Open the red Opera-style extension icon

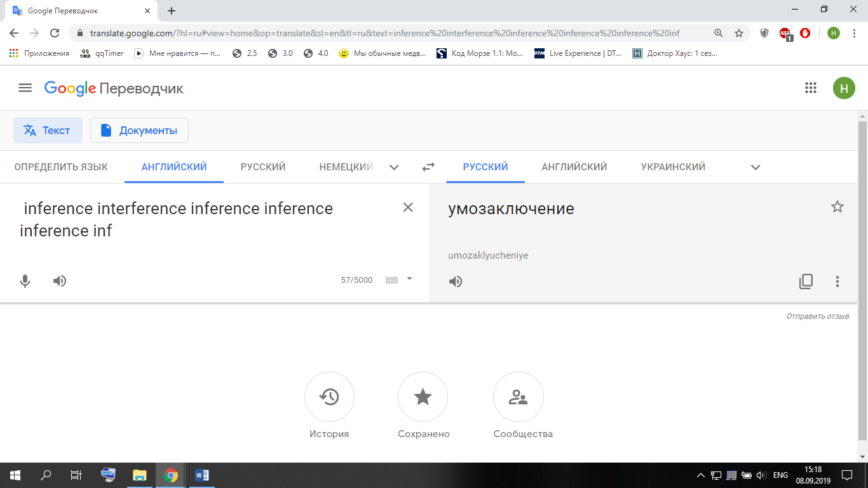point(805,33)
